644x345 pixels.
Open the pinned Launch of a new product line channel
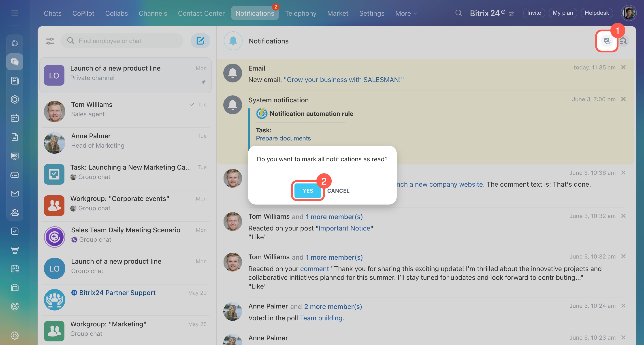(x=126, y=75)
